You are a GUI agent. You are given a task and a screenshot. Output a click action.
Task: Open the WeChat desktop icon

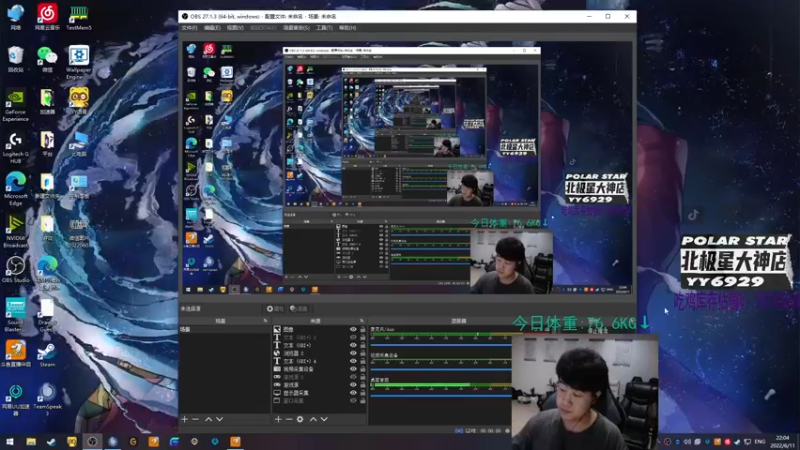(47, 59)
